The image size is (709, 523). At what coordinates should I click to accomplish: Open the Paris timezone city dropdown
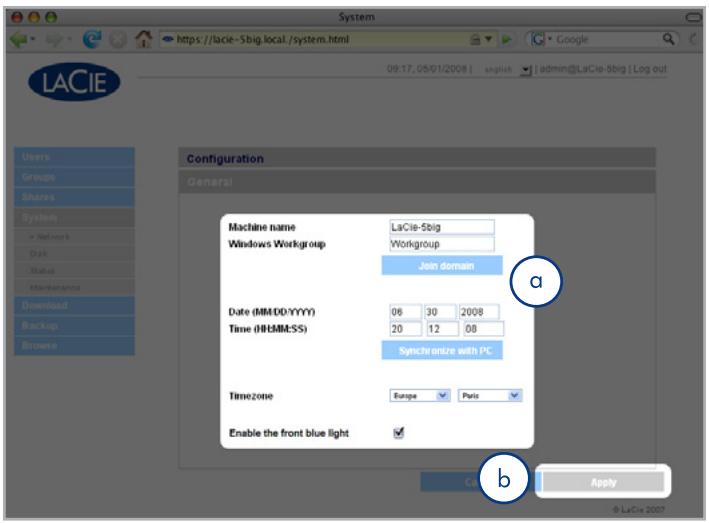coord(490,396)
